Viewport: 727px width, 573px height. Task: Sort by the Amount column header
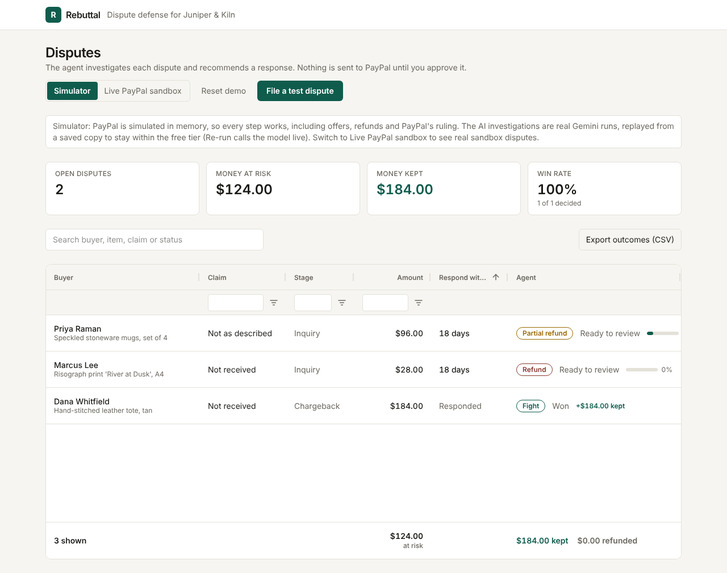410,277
